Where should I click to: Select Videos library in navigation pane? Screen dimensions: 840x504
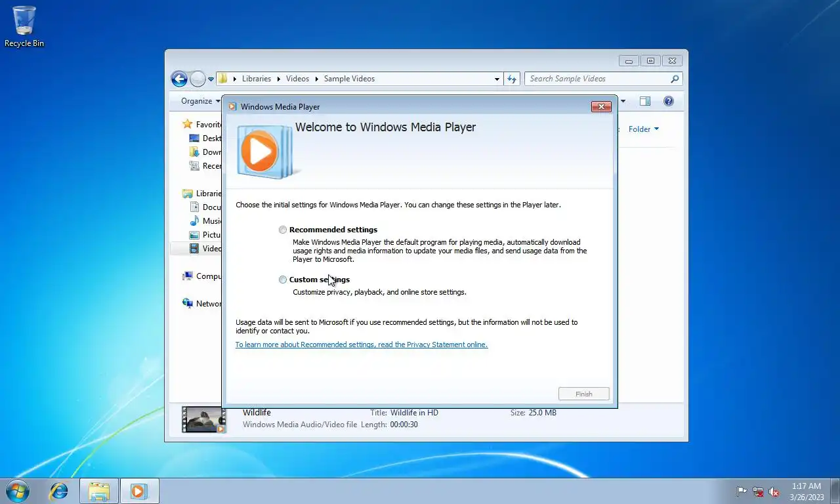pos(206,249)
